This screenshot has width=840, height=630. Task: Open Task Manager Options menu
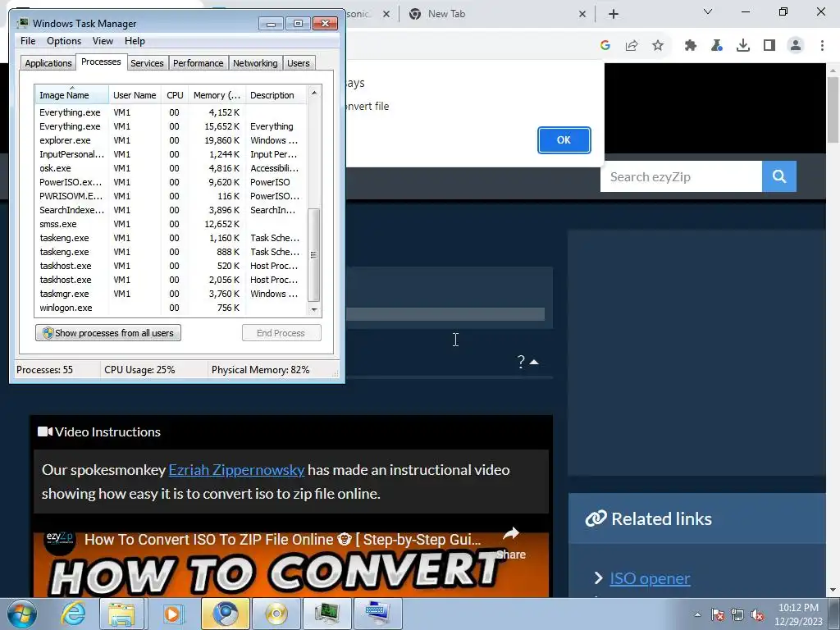click(64, 41)
